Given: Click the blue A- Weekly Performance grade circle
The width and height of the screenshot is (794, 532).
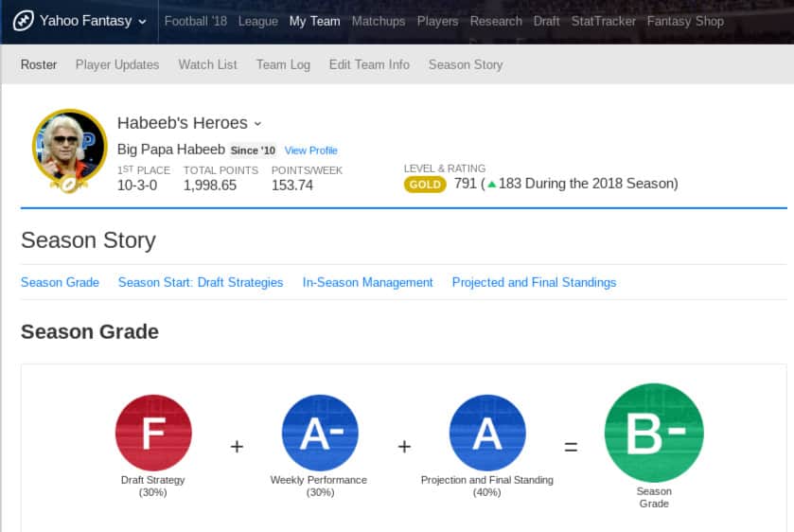Looking at the screenshot, I should [x=320, y=433].
